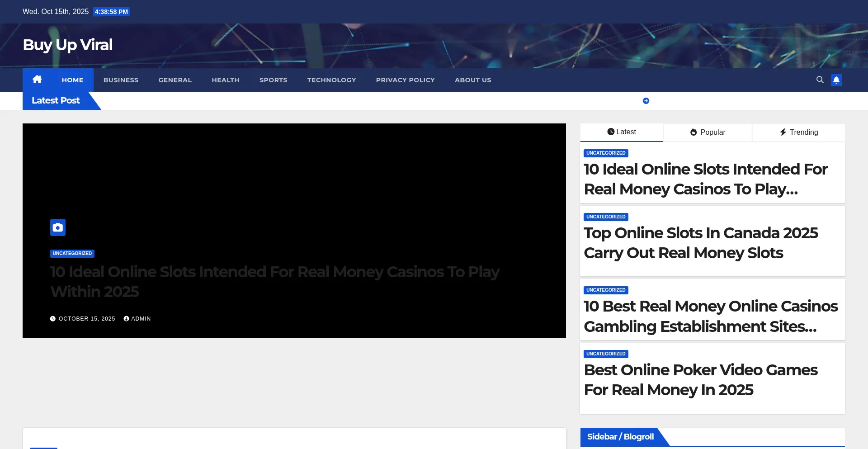Click the home icon in navigation bar
The height and width of the screenshot is (449, 868).
coord(37,80)
